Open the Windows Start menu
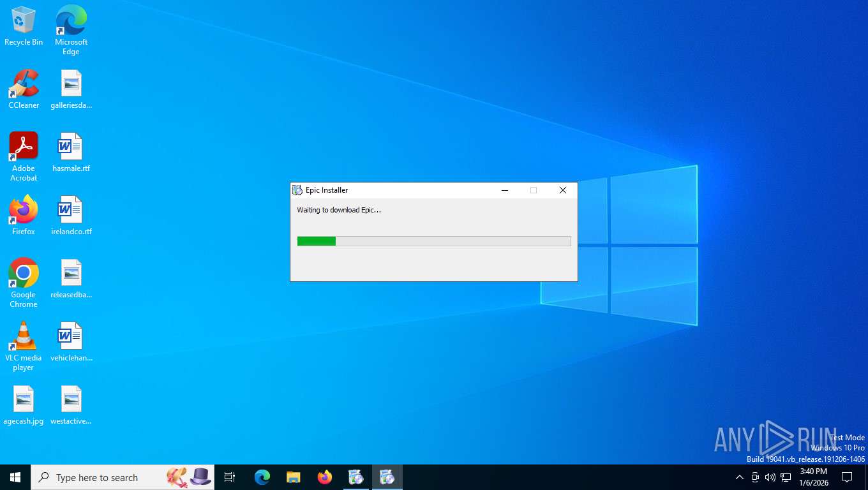This screenshot has width=868, height=490. click(x=15, y=477)
